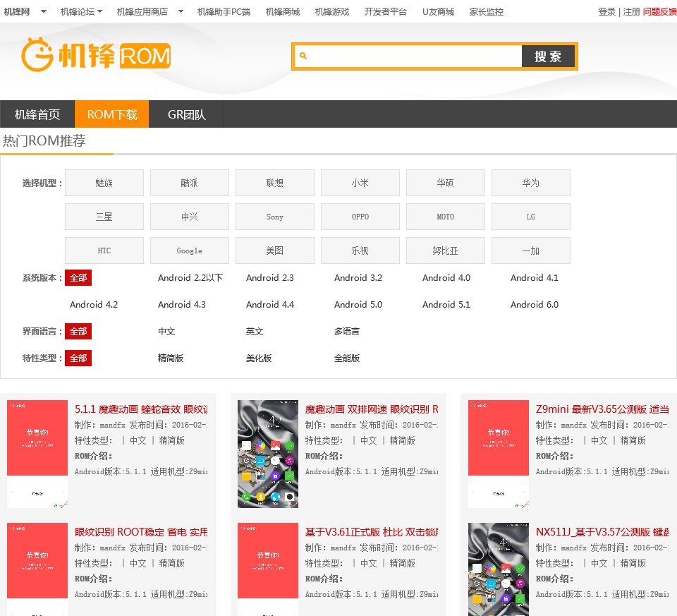Open 机锋助手PC端 link
This screenshot has height=616, width=677.
pyautogui.click(x=224, y=12)
